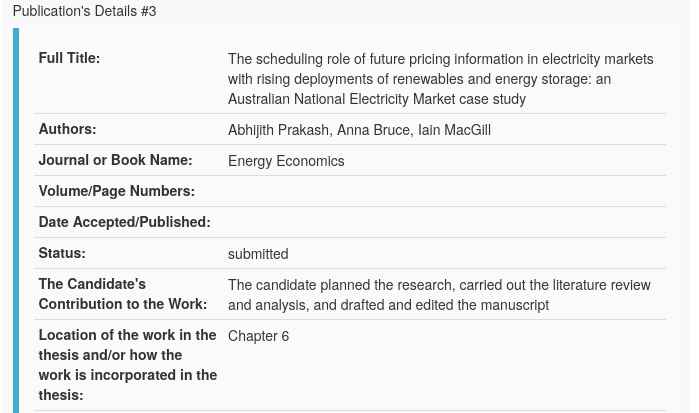699x413 pixels.
Task: Click the "Authors:" field label
Action: pos(67,129)
